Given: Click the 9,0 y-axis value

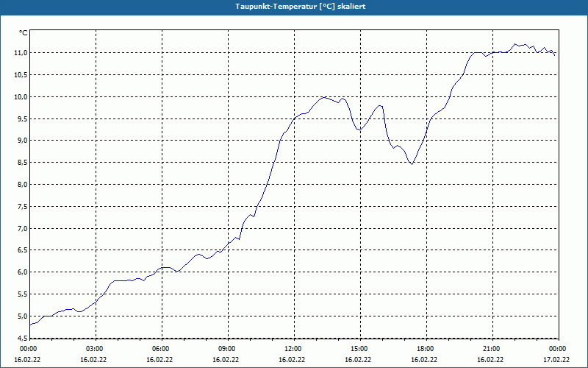Looking at the screenshot, I should (x=23, y=141).
